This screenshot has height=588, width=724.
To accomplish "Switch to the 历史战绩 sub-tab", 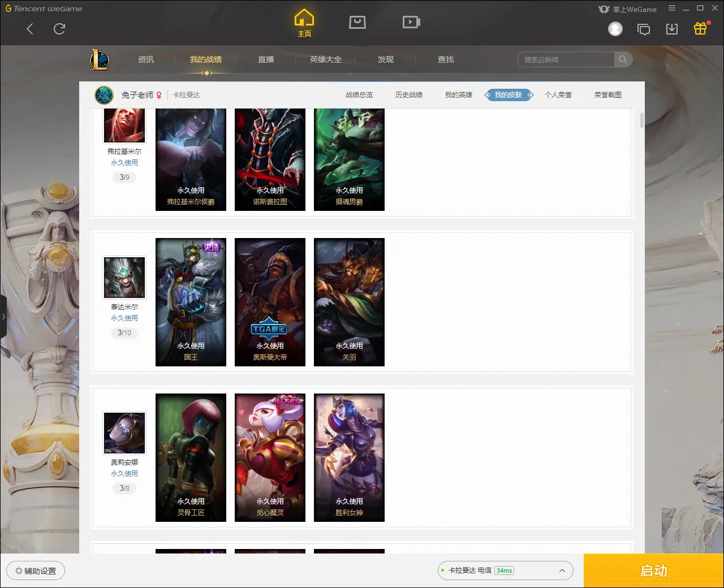I will click(x=409, y=95).
